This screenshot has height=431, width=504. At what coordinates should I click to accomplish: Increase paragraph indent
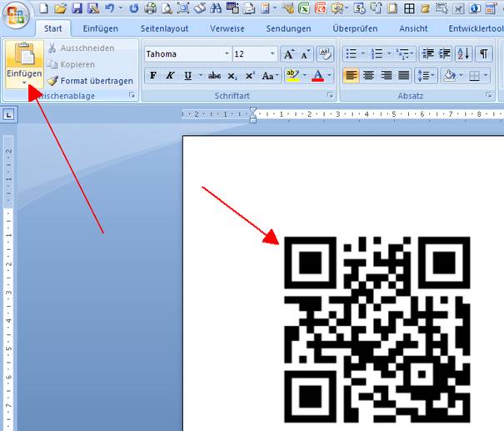pos(445,53)
